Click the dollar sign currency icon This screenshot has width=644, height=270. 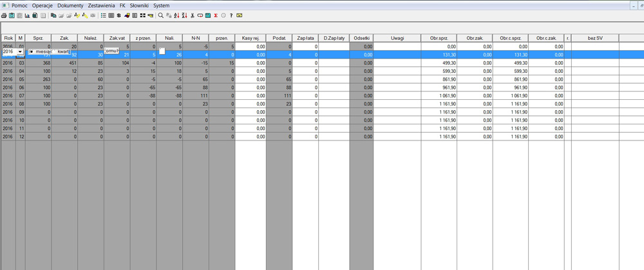118,15
